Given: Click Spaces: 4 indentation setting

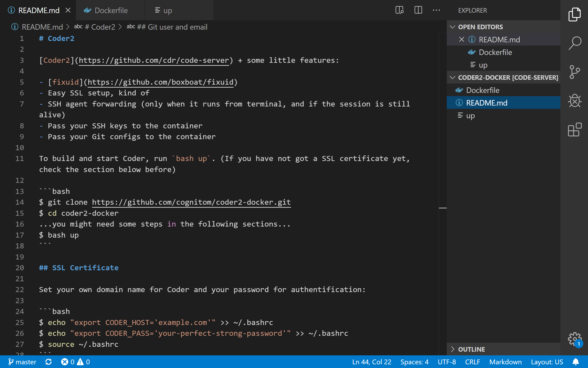Looking at the screenshot, I should point(414,362).
